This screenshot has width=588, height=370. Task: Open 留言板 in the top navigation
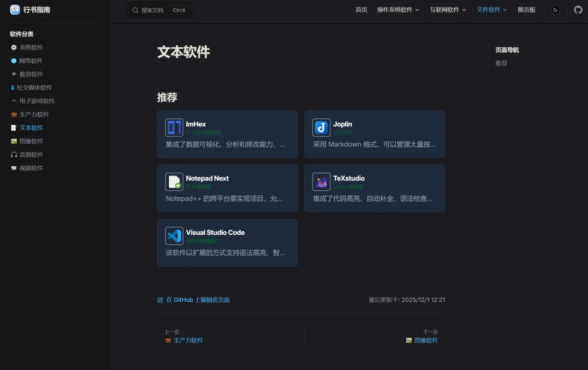point(526,10)
